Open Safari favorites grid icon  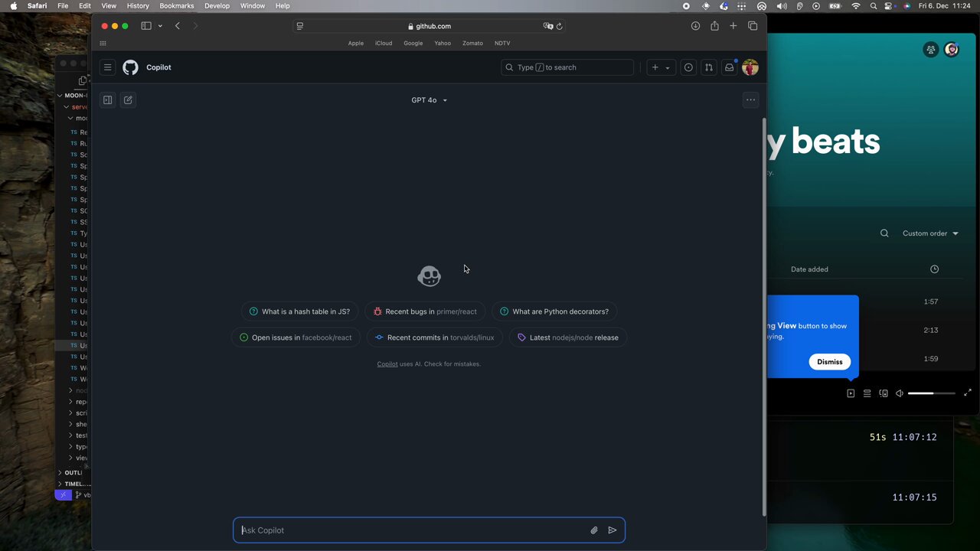103,44
